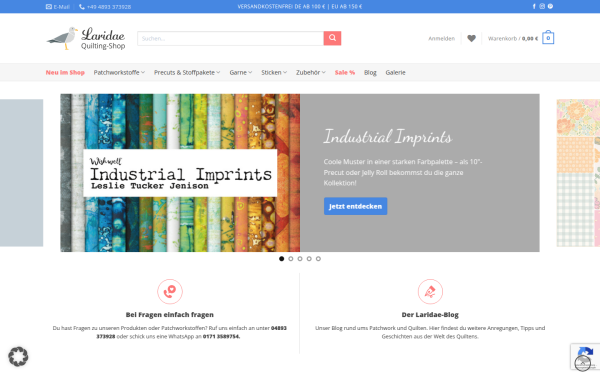Expand the Patchworkstoffe dropdown menu

pyautogui.click(x=119, y=72)
